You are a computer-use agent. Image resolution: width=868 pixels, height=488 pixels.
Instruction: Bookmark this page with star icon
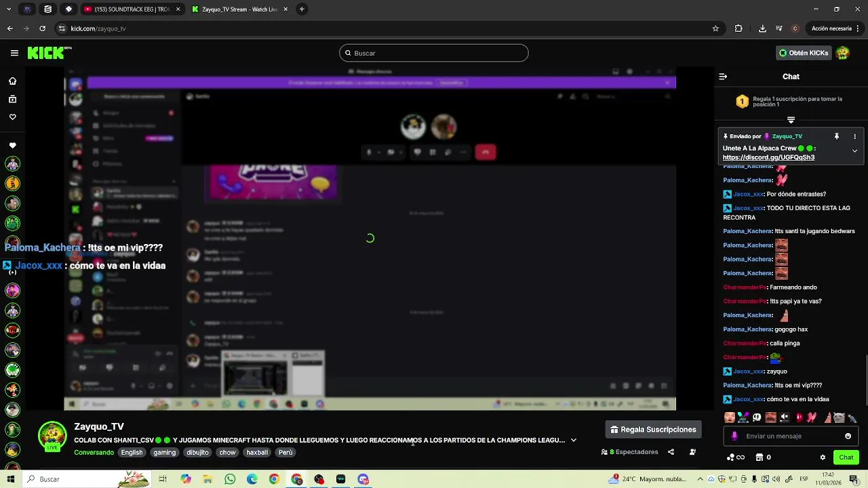coord(715,28)
